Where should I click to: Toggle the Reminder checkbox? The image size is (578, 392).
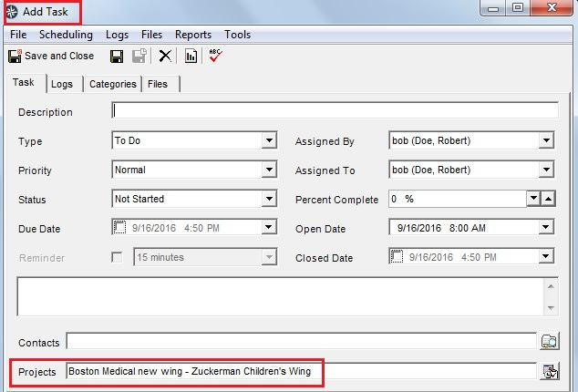(x=117, y=257)
